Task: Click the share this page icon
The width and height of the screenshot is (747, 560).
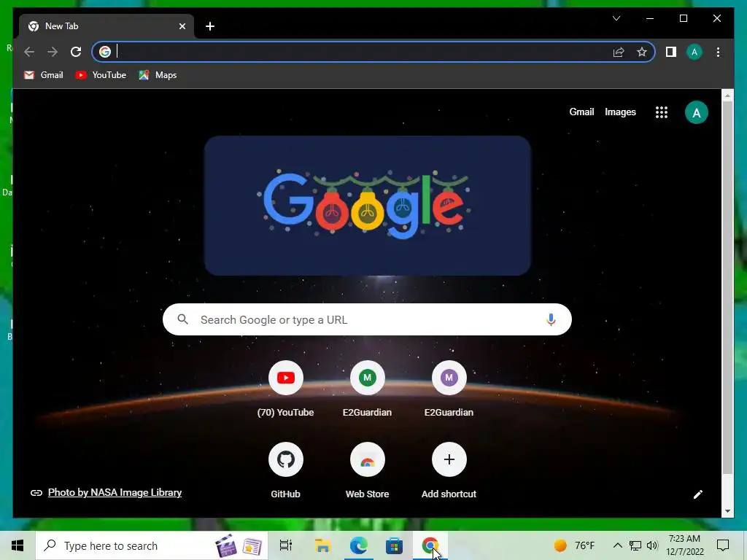Action: [619, 52]
